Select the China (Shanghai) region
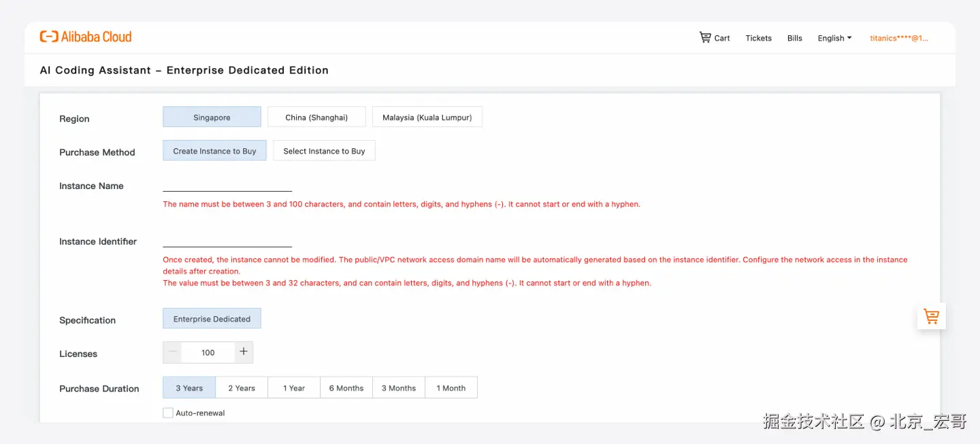This screenshot has height=444, width=980. (316, 117)
